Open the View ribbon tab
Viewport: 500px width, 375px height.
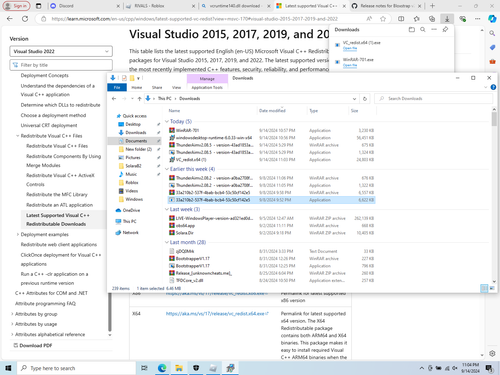pyautogui.click(x=176, y=88)
